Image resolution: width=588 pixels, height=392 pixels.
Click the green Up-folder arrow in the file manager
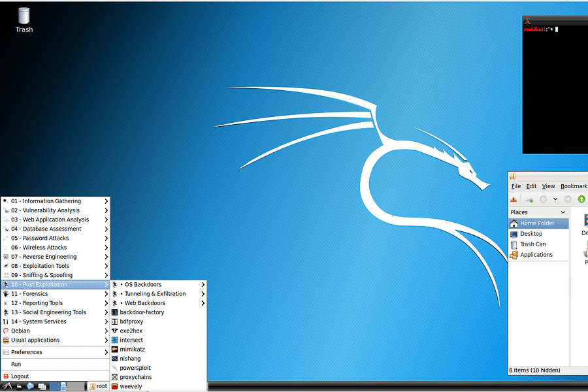click(581, 199)
